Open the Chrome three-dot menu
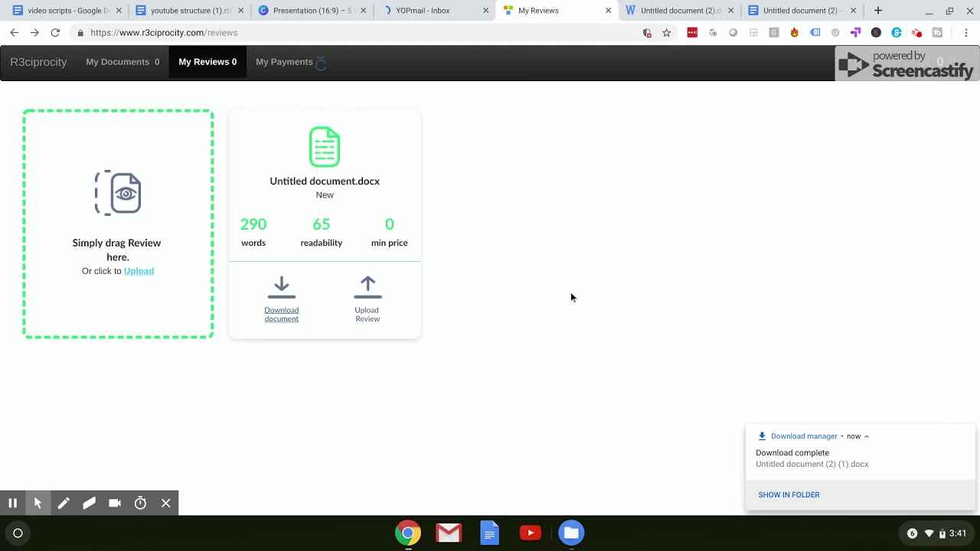The height and width of the screenshot is (551, 980). (966, 33)
